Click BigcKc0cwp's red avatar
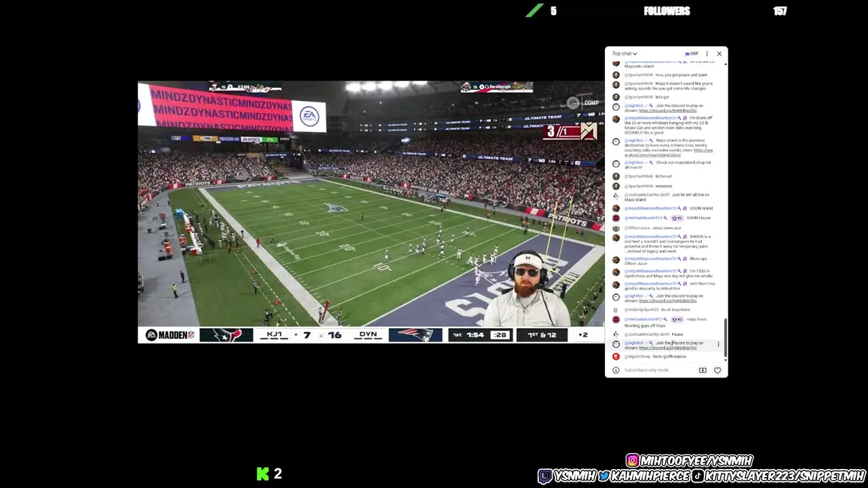The height and width of the screenshot is (488, 868). tap(616, 357)
